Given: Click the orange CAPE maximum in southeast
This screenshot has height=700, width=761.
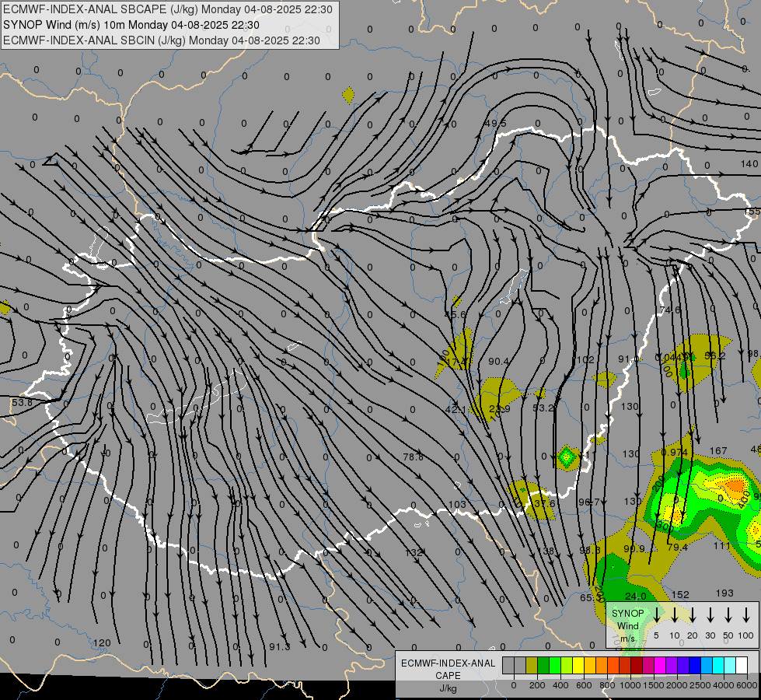Looking at the screenshot, I should coord(735,486).
